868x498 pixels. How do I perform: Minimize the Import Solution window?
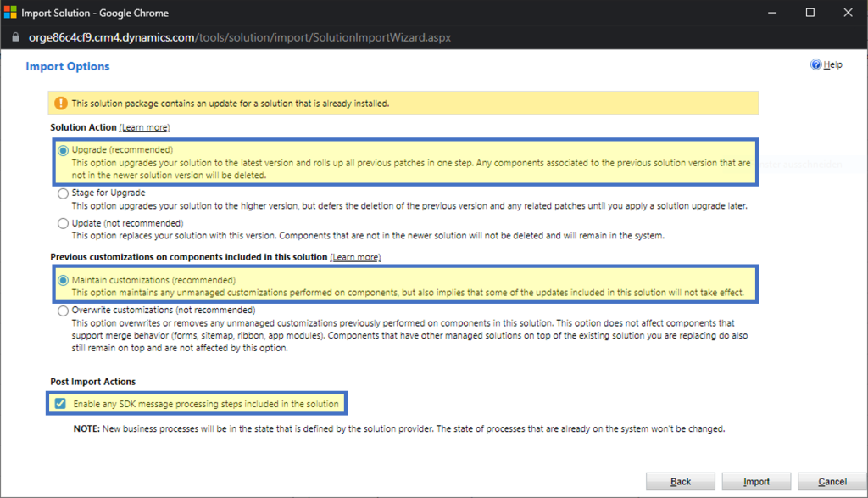point(772,12)
